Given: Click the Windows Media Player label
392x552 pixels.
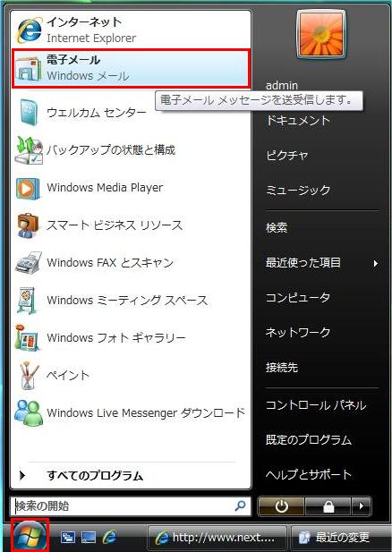Looking at the screenshot, I should tap(105, 188).
